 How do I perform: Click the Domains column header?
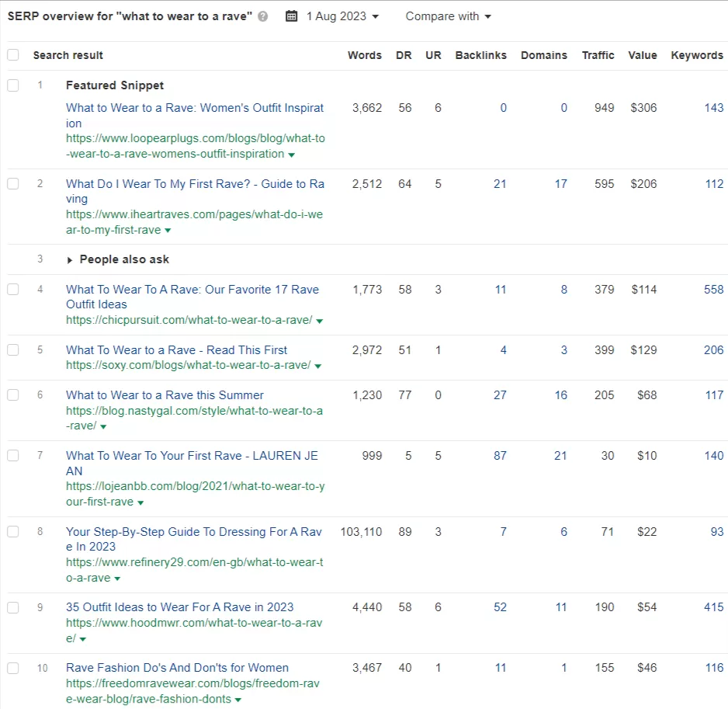(544, 55)
